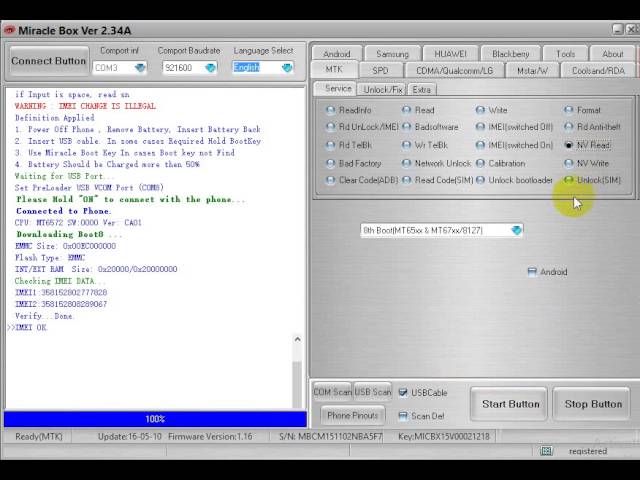The height and width of the screenshot is (480, 640).
Task: Click the Ready(MTK) status bar entry
Action: pos(39,436)
